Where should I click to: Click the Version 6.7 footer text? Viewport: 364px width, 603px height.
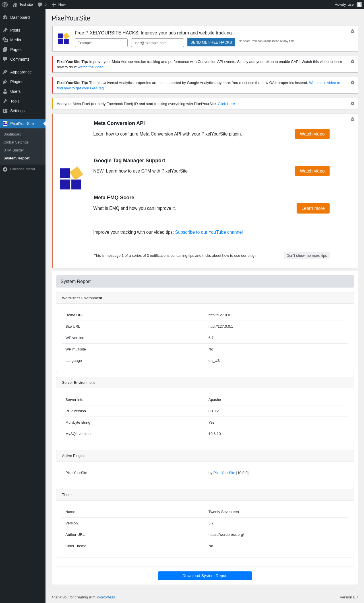click(x=349, y=597)
